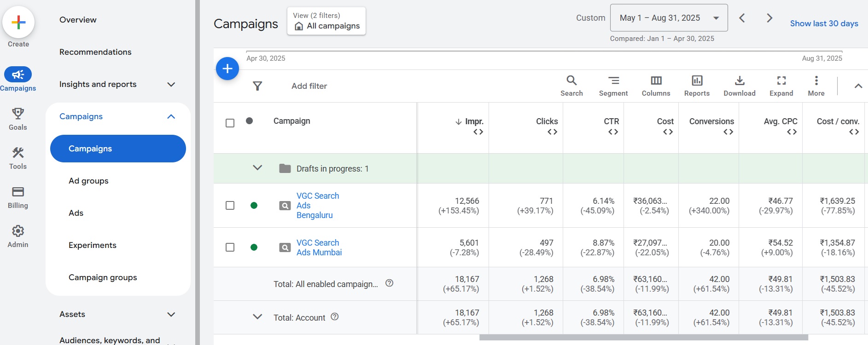Open the VGC Search Ads Mumbai campaign
The height and width of the screenshot is (345, 868).
(319, 247)
